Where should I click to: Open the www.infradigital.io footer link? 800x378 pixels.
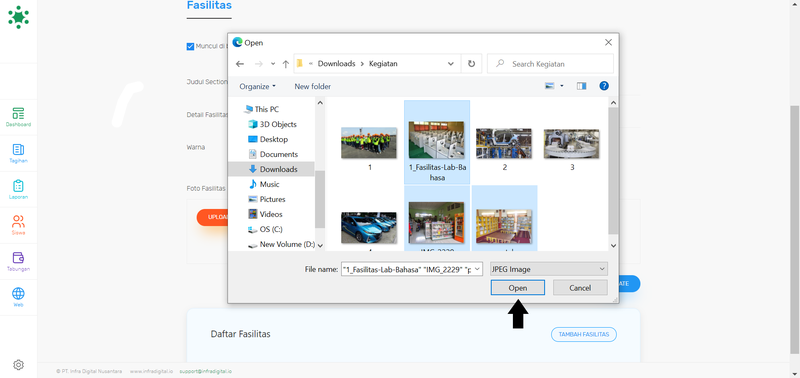[x=151, y=371]
